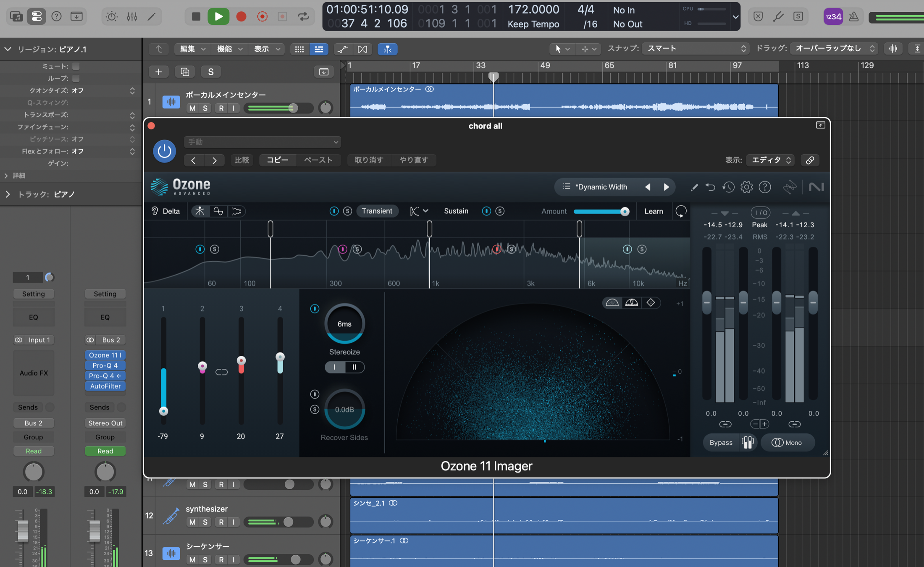924x567 pixels.
Task: Select Stereoize mode I
Action: [334, 367]
